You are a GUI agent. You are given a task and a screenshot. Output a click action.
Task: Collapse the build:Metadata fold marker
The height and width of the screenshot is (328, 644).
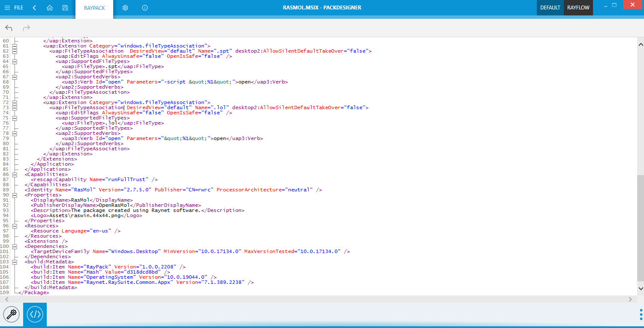pos(15,262)
